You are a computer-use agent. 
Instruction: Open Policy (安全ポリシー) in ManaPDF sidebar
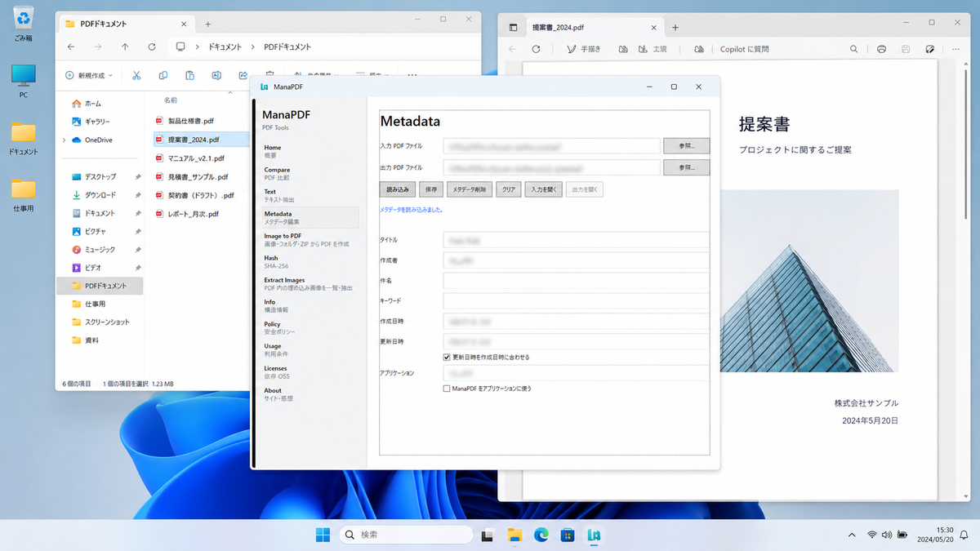point(310,327)
